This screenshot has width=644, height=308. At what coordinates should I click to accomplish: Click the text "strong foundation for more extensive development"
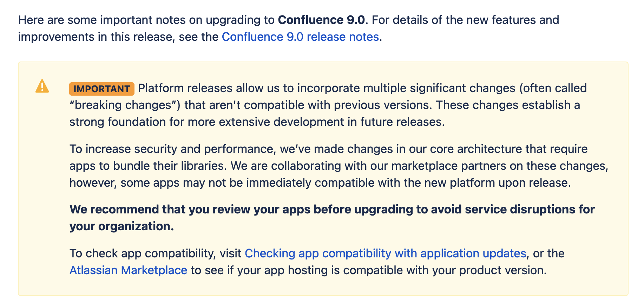(x=207, y=122)
